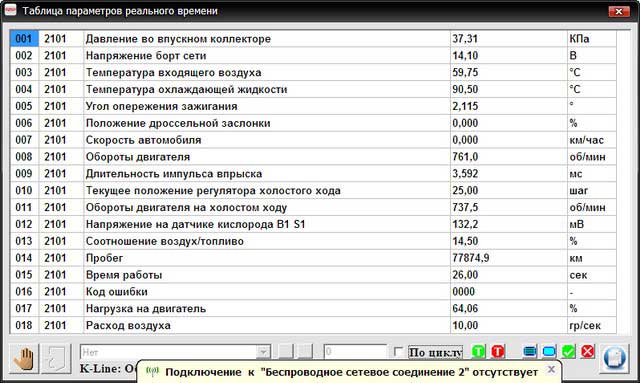
Task: Click the 'По циклу' button
Action: point(436,352)
